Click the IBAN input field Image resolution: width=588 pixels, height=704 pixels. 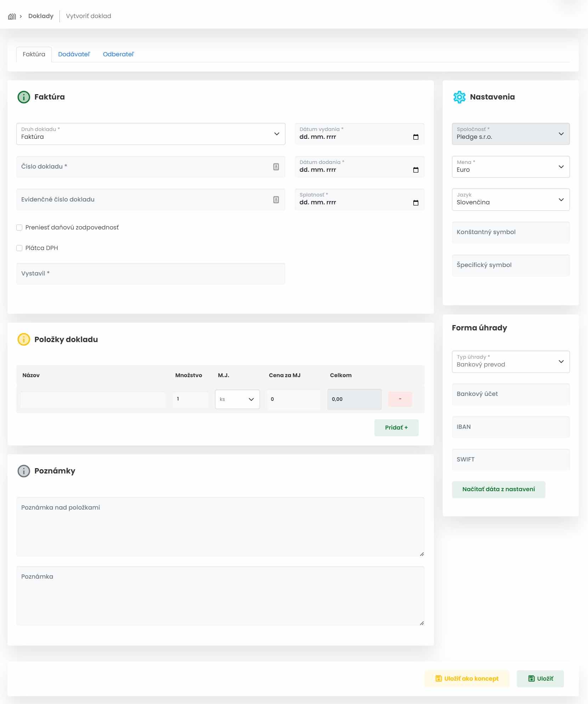pos(511,427)
